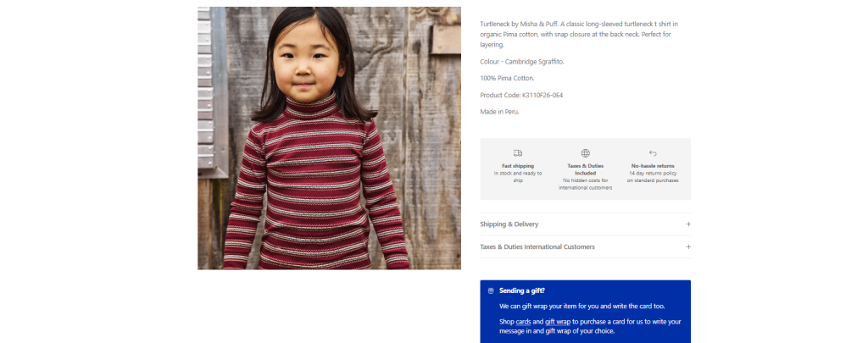Screen dimensions: 868x343
Task: Click the Taxes & Duties Included heading
Action: click(x=585, y=169)
